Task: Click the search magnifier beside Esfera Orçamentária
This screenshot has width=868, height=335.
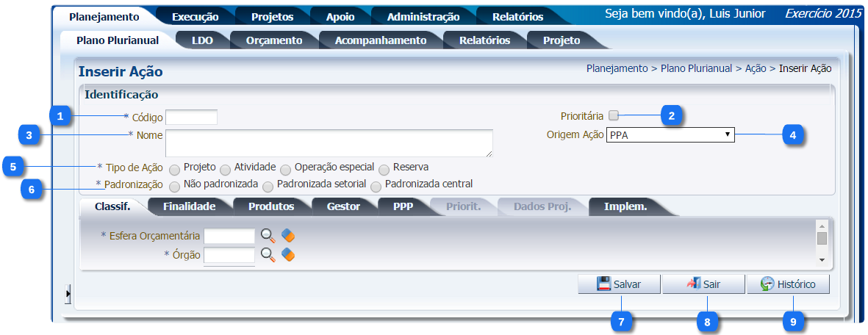Action: 268,236
